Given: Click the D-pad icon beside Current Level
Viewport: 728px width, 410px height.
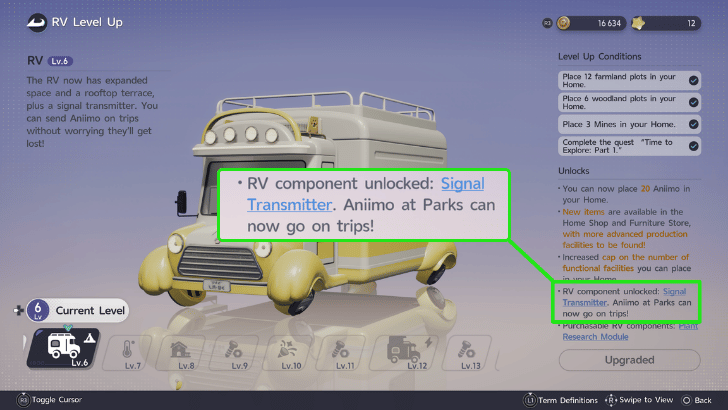Looking at the screenshot, I should pos(19,310).
